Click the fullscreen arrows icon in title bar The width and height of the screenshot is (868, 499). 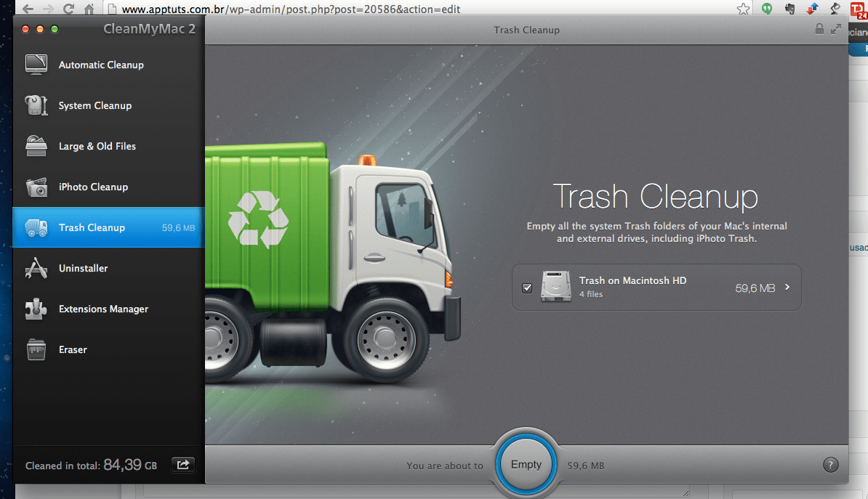pyautogui.click(x=836, y=29)
